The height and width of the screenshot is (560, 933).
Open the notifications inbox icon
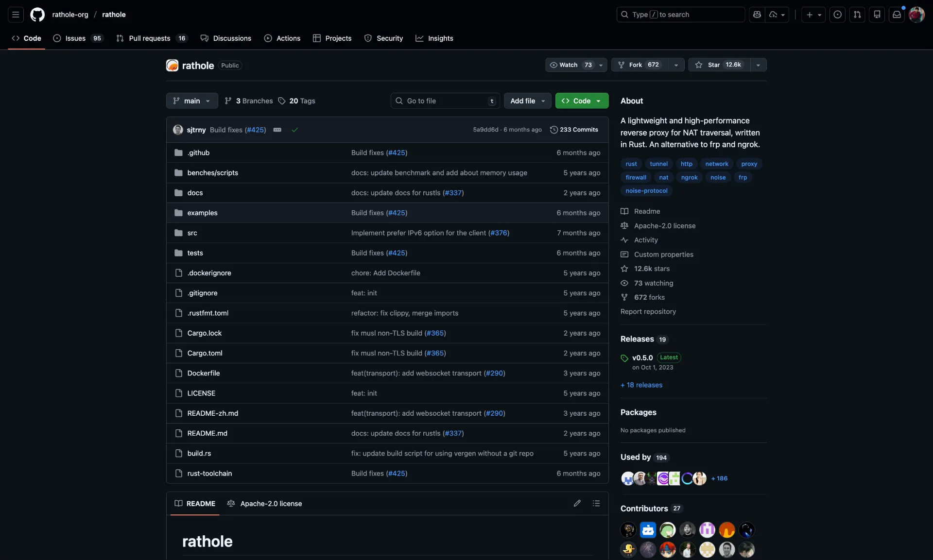897,15
